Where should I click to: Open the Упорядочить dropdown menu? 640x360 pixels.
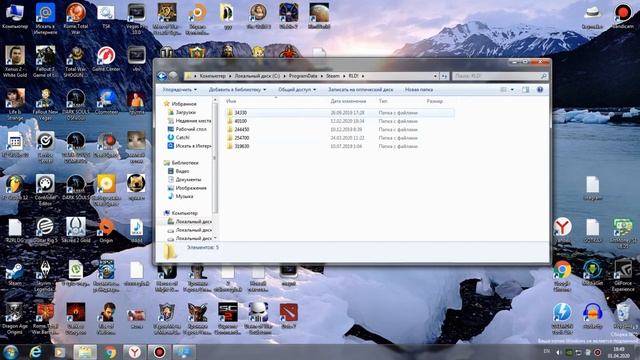tap(179, 89)
